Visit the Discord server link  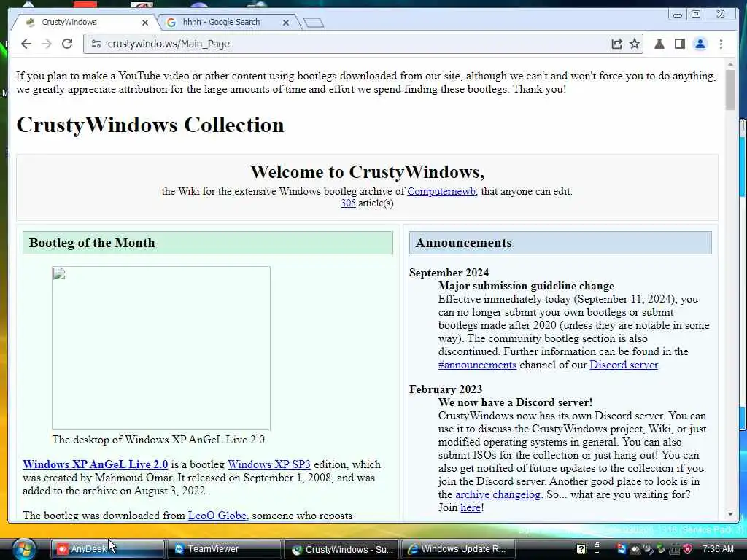pos(624,365)
